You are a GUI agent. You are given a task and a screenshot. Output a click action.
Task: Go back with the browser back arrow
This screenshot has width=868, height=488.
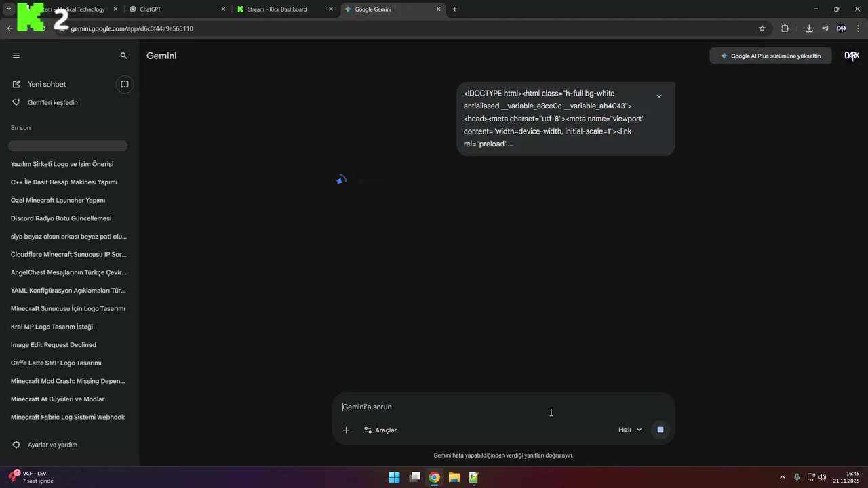tap(9, 28)
